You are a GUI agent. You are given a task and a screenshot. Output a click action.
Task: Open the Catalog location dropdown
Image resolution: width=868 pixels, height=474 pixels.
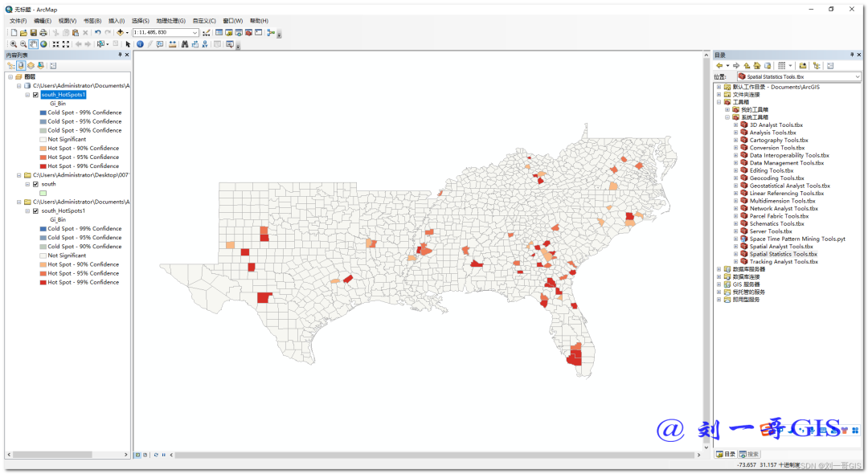click(x=858, y=77)
